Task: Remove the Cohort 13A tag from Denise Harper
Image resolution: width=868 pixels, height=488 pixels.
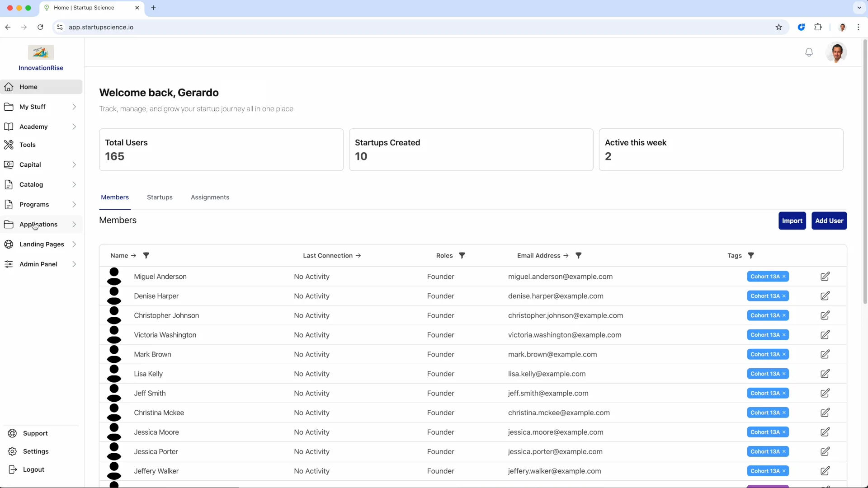Action: click(x=784, y=296)
